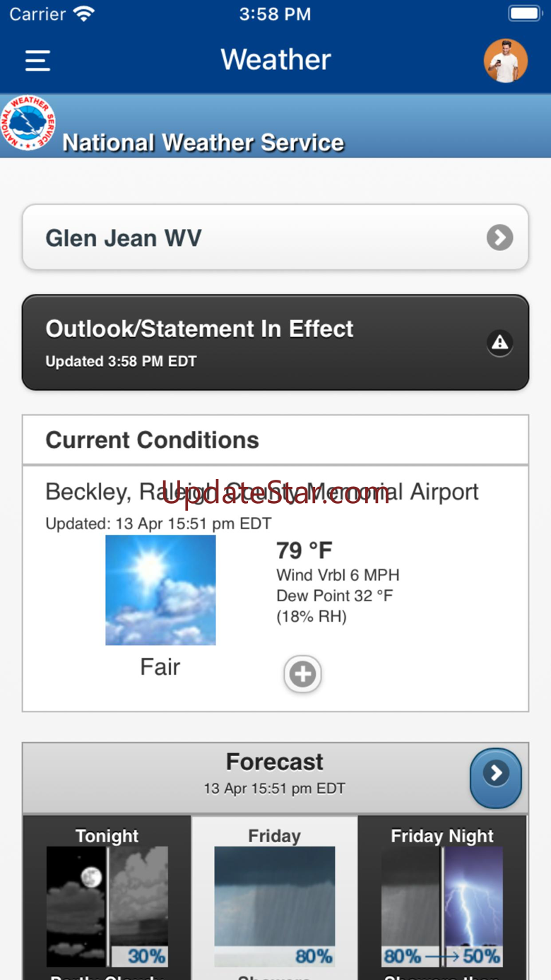
Task: Tap the Wi-Fi status bar icon
Action: point(83,13)
